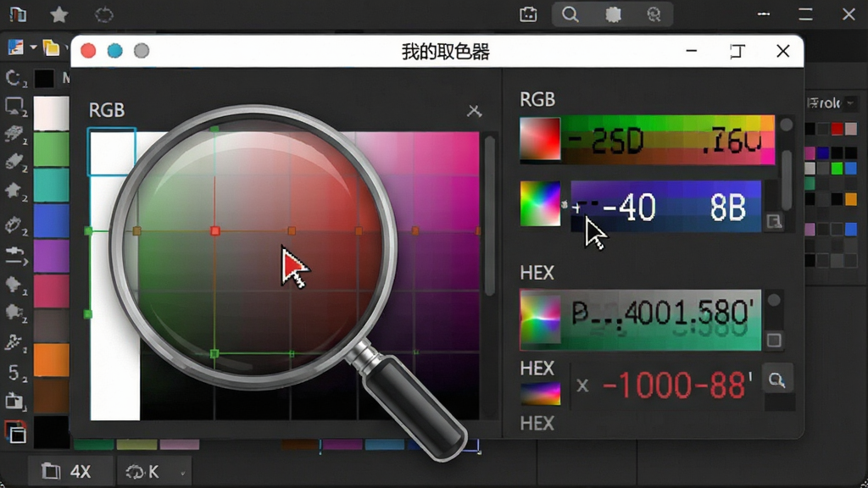
Task: Close the left RGB panel with its X
Action: tap(474, 111)
